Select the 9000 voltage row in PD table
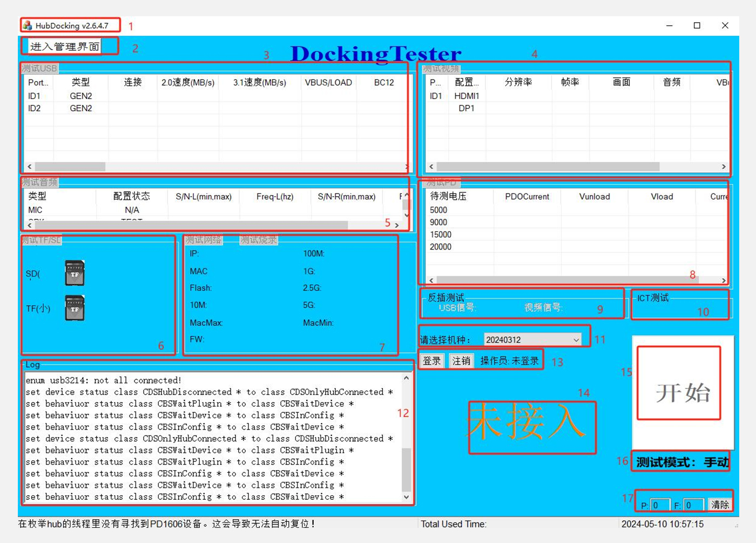 coord(439,222)
